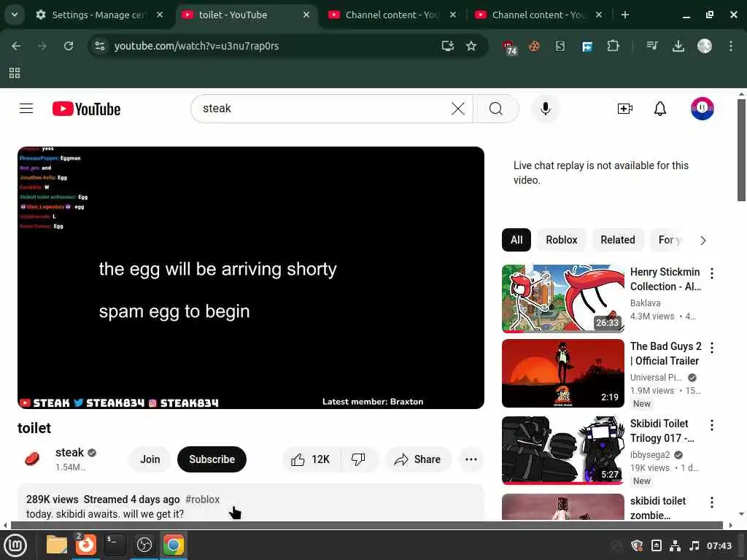This screenshot has width=747, height=560.
Task: Open Henry Stickmin Collection thumbnail
Action: (563, 298)
